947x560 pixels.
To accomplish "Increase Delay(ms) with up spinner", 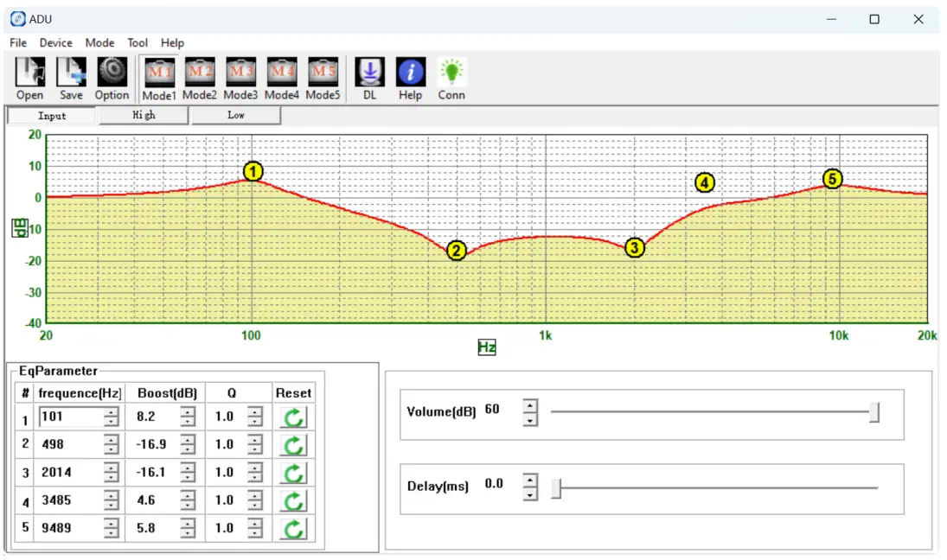I will tap(530, 480).
